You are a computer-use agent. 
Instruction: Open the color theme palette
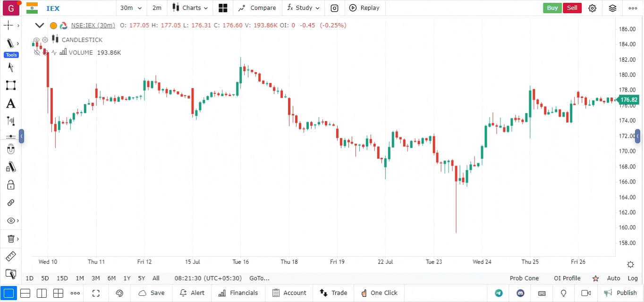(119, 293)
